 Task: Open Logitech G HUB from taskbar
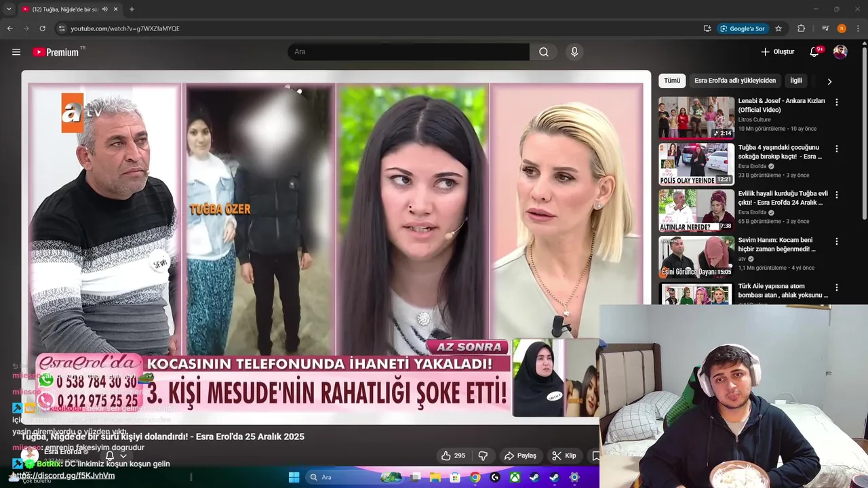[x=495, y=477]
